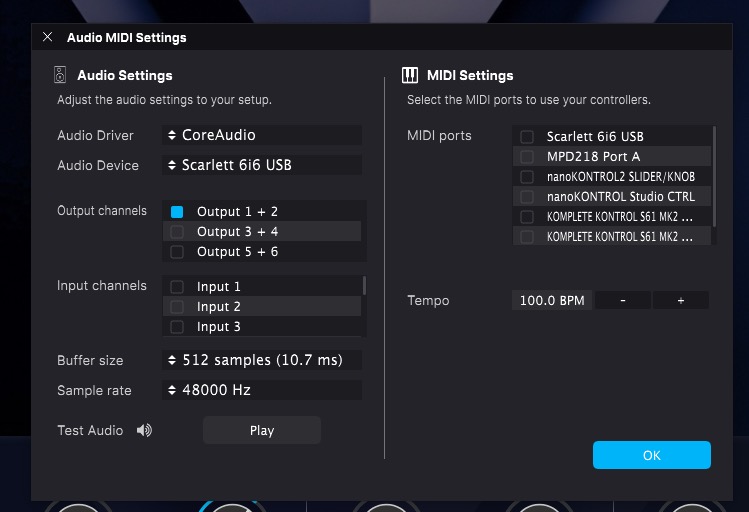This screenshot has height=512, width=749.
Task: Expand the Buffer size dropdown
Action: [261, 360]
